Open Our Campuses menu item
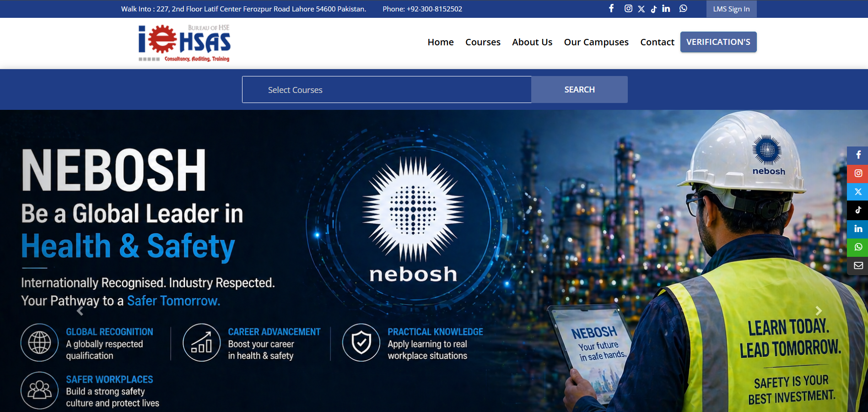The image size is (868, 412). 596,42
